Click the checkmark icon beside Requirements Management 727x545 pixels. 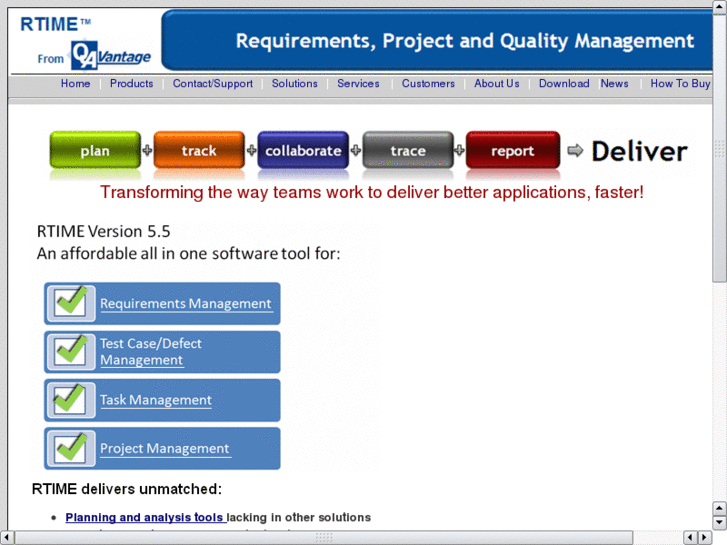[x=70, y=302]
